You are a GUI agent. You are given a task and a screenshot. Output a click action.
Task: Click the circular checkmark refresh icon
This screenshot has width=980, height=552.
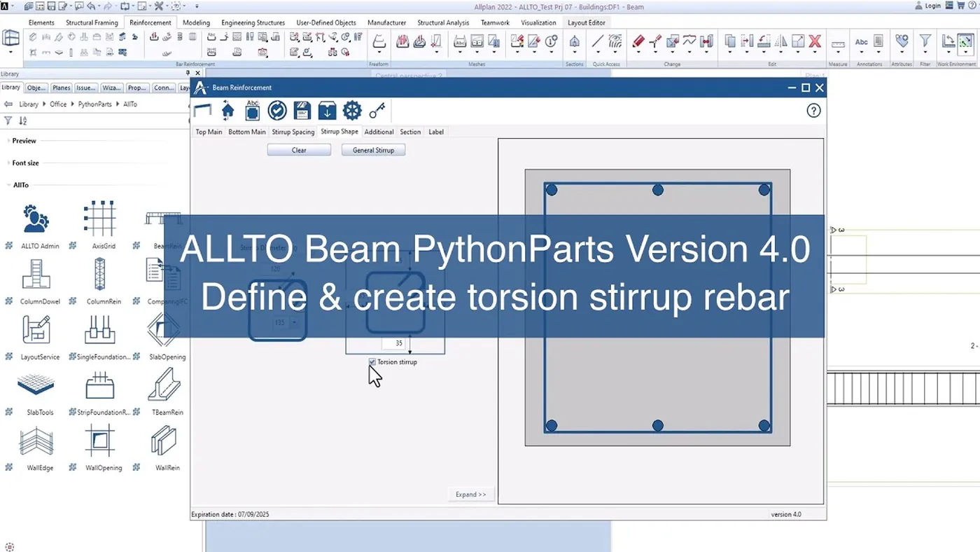277,111
